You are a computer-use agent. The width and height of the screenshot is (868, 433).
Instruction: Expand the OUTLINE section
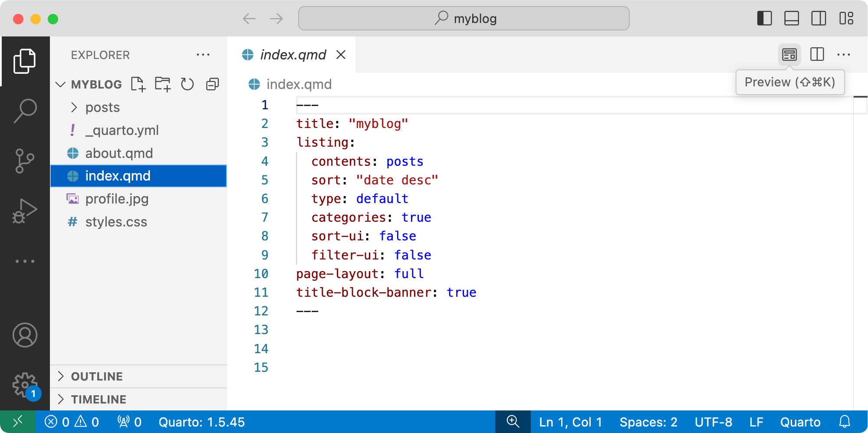pyautogui.click(x=97, y=377)
